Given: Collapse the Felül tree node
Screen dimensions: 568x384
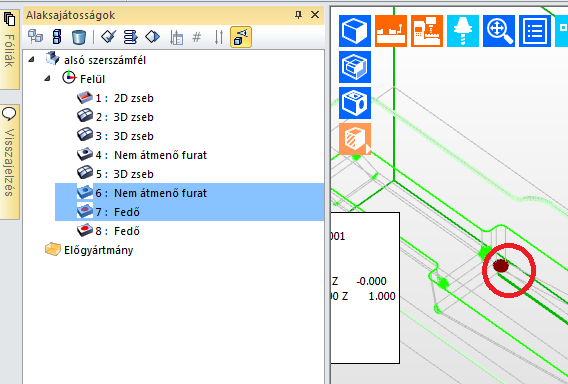Looking at the screenshot, I should tap(47, 78).
